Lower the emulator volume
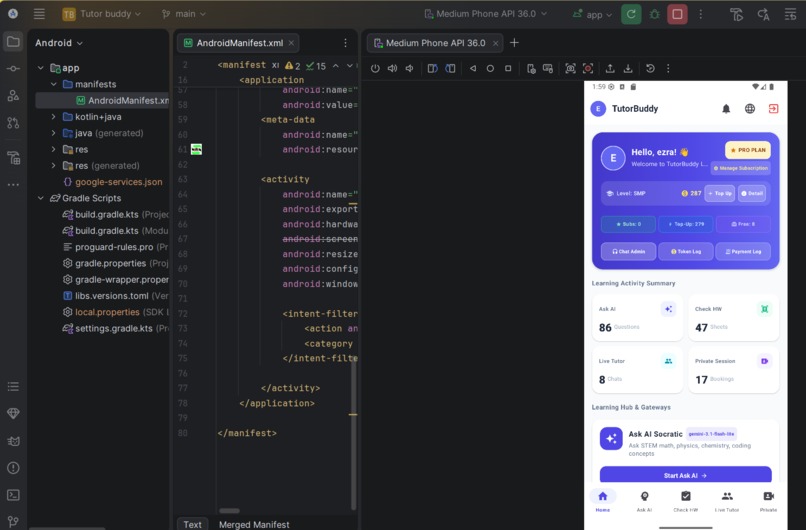The image size is (806, 530). coord(410,68)
